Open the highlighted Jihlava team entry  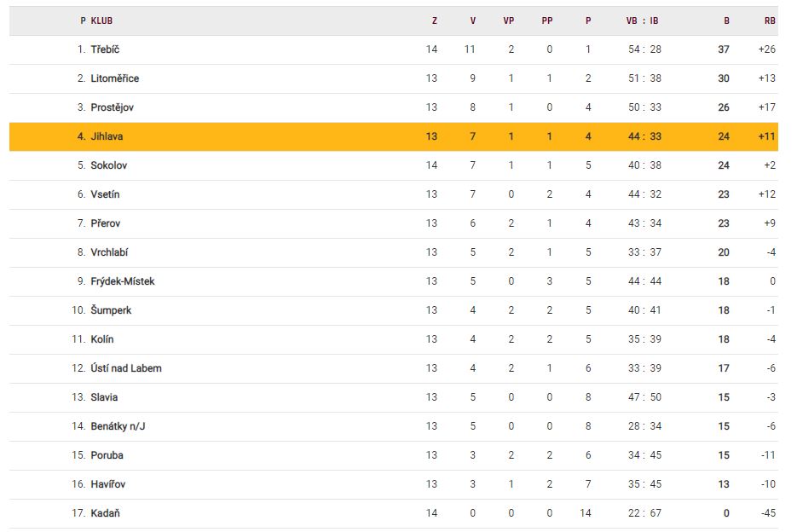tap(107, 136)
